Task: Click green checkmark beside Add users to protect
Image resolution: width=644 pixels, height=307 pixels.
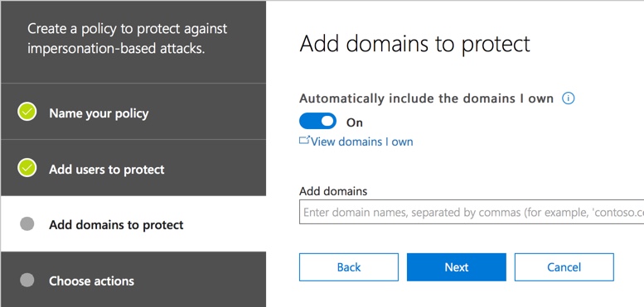Action: pos(27,168)
